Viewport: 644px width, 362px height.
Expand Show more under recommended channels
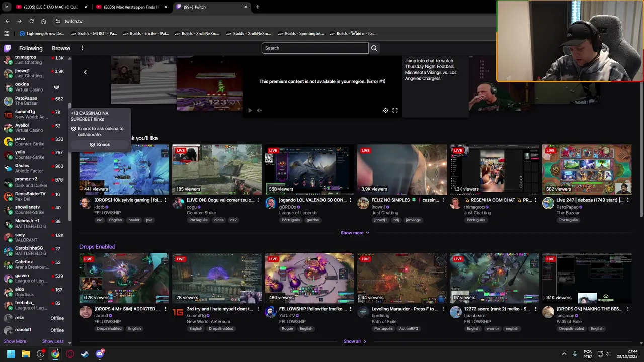(x=355, y=233)
